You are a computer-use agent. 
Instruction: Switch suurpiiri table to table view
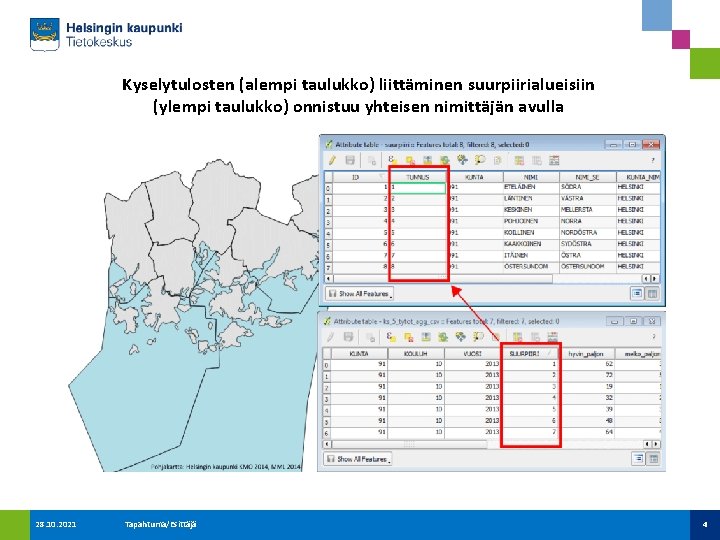[652, 293]
